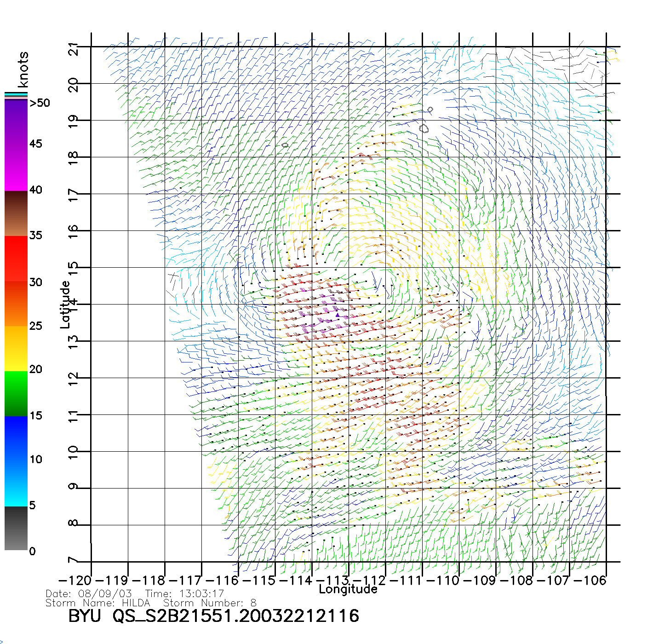The width and height of the screenshot is (653, 644).
Task: Click the Storm Name: HILDA text
Action: (x=98, y=603)
